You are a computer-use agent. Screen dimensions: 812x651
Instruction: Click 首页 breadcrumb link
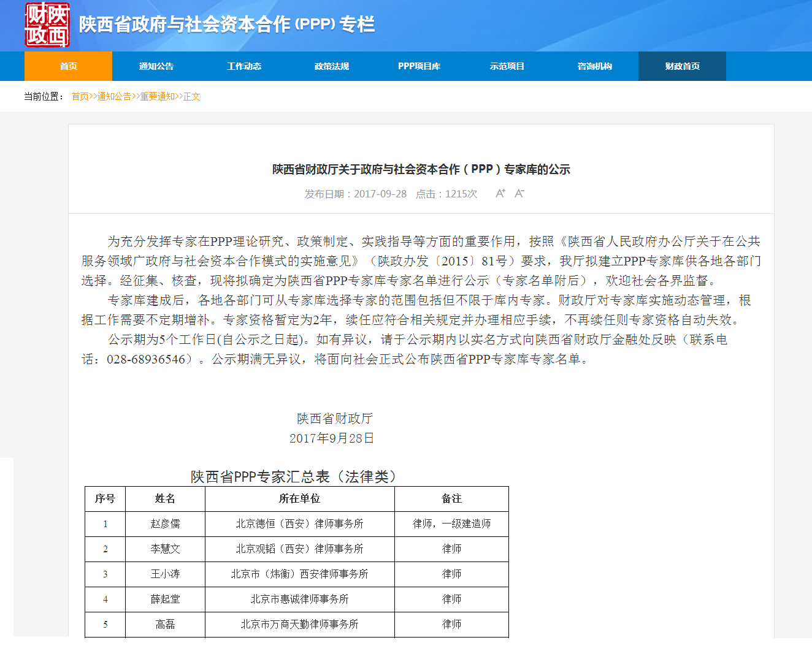80,96
